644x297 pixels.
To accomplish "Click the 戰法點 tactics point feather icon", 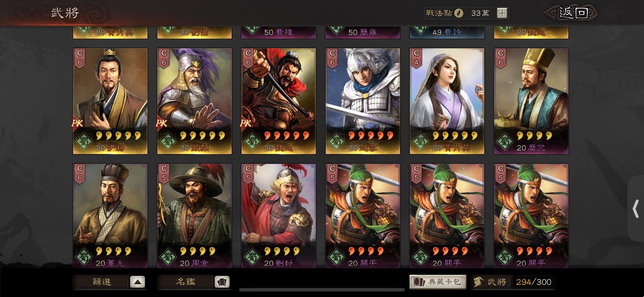I will click(458, 13).
